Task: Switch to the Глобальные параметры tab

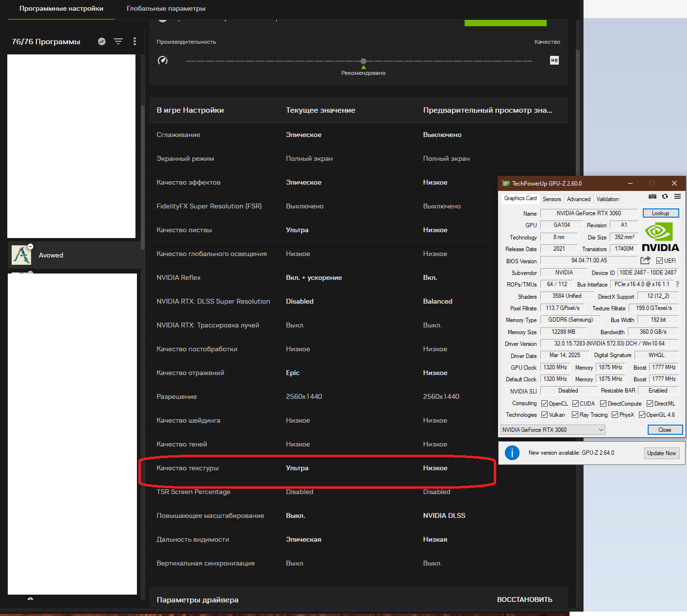Action: 166,9
